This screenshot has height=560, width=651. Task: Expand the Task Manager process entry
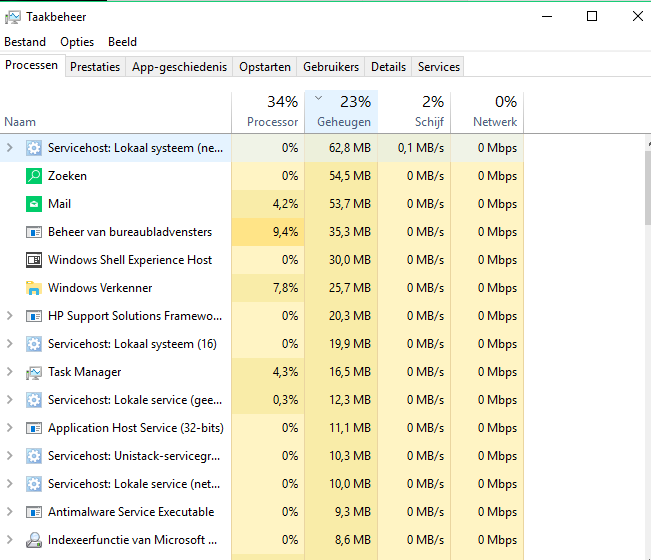(x=10, y=372)
